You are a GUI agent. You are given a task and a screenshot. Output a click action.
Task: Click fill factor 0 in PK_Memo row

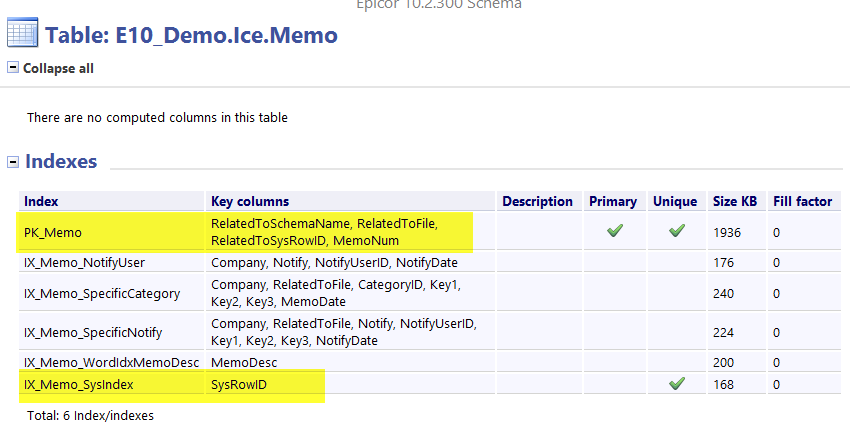(776, 232)
